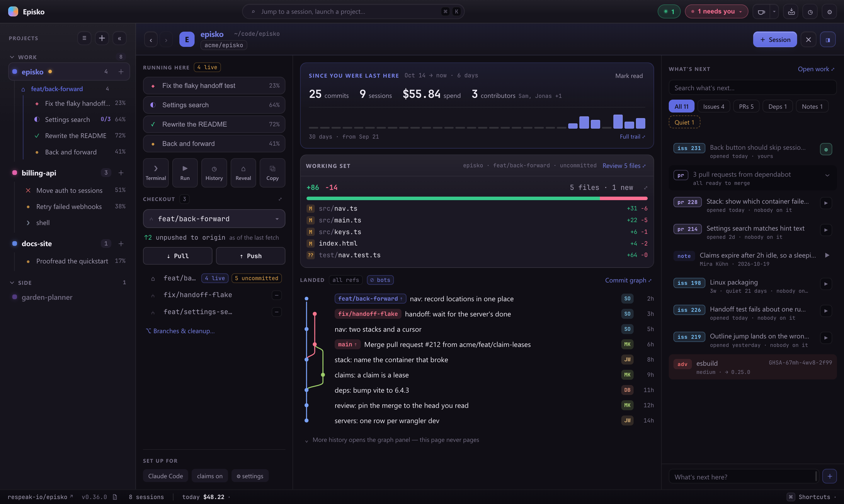Toggle the bots filter in Landed
Image resolution: width=844 pixels, height=504 pixels.
(x=380, y=280)
